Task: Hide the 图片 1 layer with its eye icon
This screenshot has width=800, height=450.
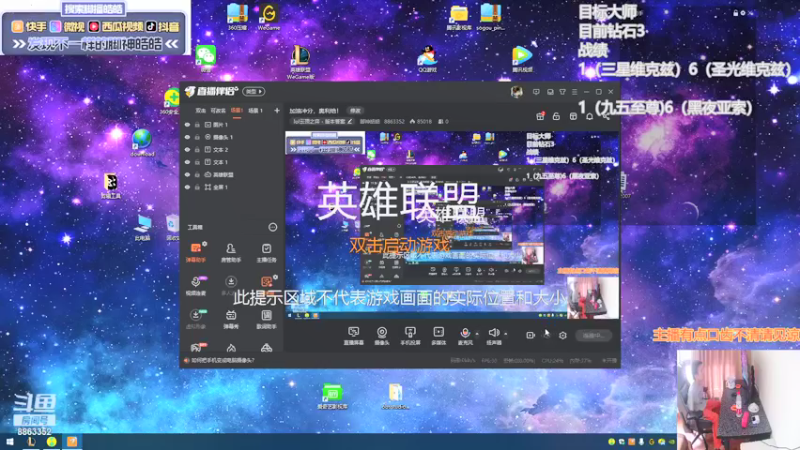Action: [x=187, y=124]
